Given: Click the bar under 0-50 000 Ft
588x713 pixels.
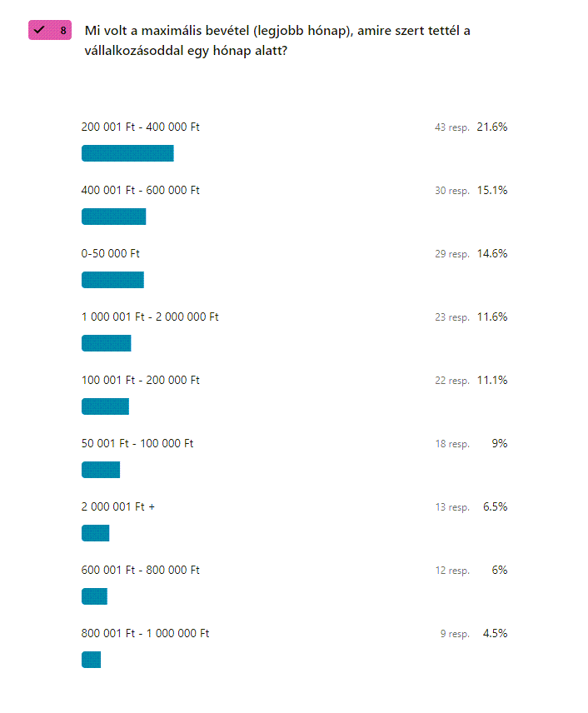Looking at the screenshot, I should pyautogui.click(x=112, y=280).
